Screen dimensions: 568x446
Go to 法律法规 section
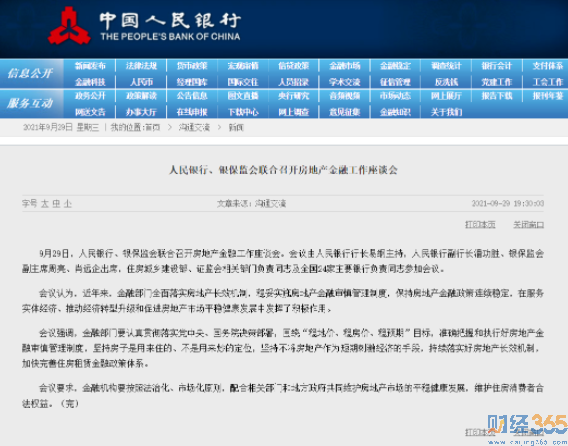(x=141, y=66)
